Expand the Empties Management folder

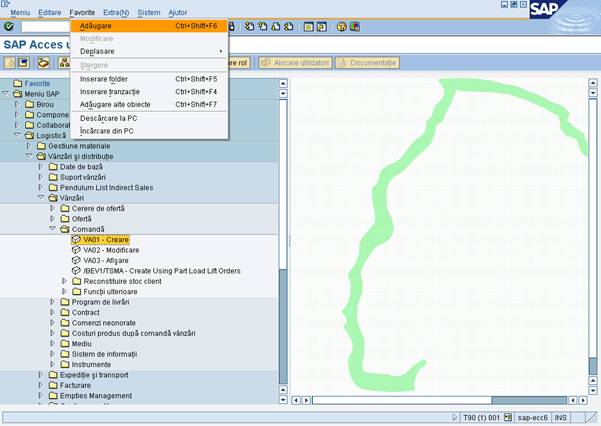(41, 395)
